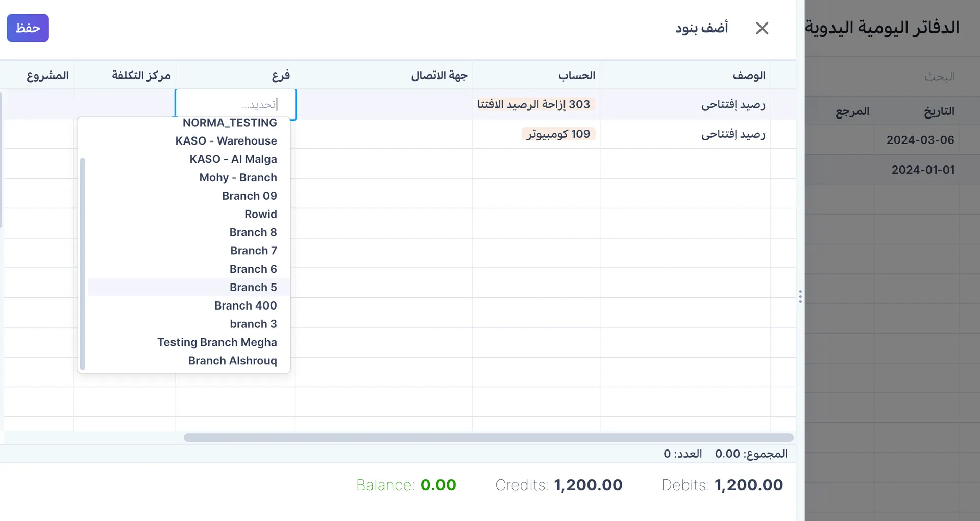Open the journal entry dated 2024-03-06
The height and width of the screenshot is (521, 980).
click(920, 140)
